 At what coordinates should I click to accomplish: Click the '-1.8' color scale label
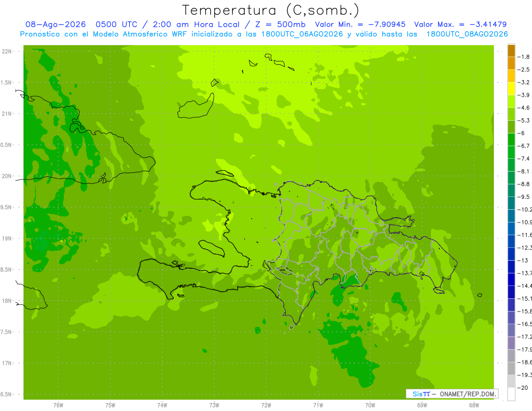524,57
